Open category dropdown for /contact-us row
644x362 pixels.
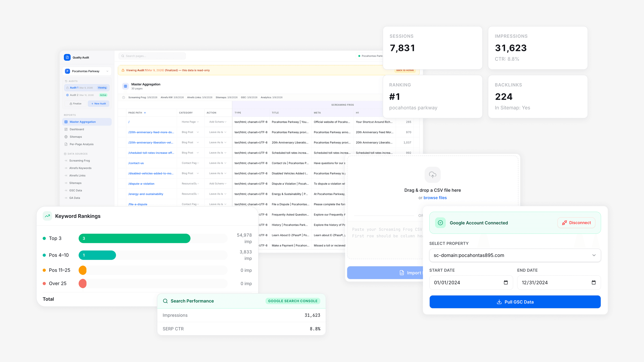click(x=190, y=163)
